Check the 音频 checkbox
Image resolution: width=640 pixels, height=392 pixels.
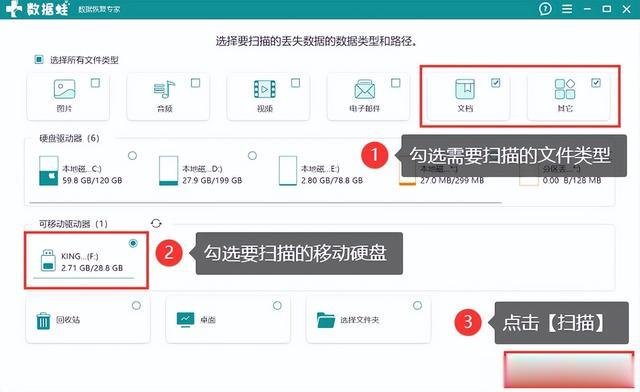pos(196,83)
